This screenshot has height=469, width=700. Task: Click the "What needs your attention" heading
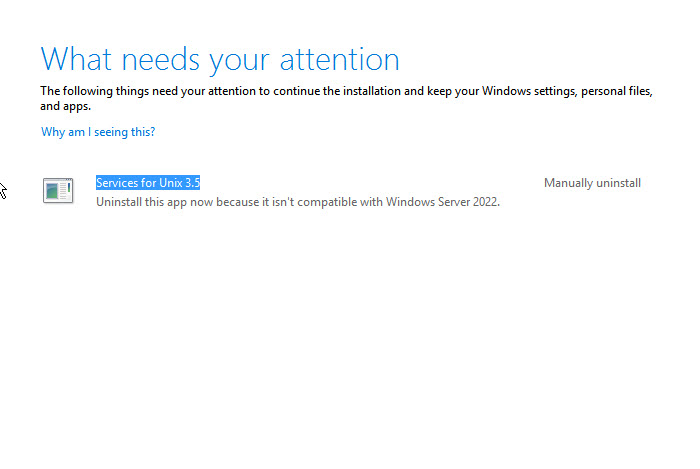(220, 59)
